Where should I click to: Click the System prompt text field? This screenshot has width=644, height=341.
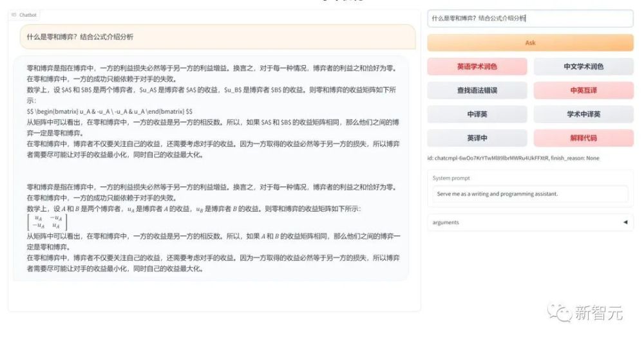(530, 194)
